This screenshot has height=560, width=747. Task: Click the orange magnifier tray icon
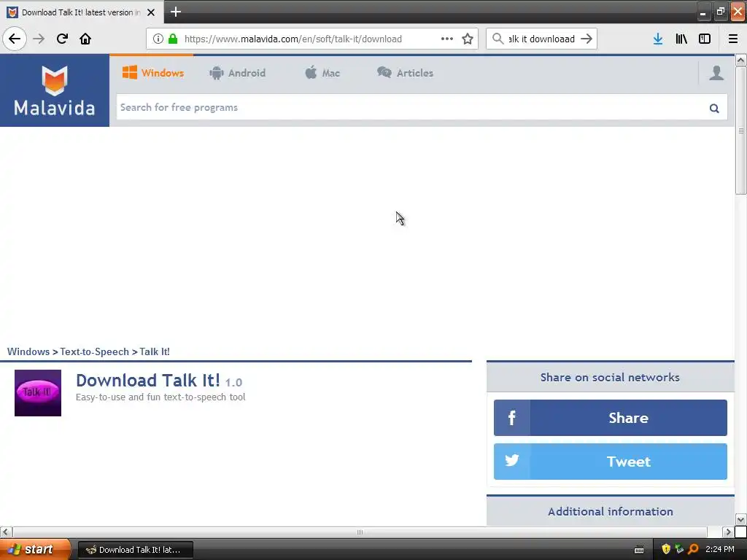coord(693,550)
